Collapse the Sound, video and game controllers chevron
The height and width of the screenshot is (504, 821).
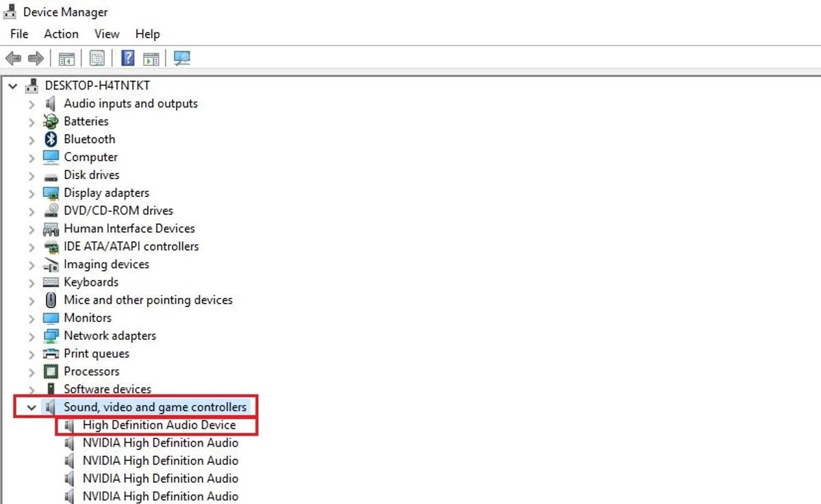point(31,408)
